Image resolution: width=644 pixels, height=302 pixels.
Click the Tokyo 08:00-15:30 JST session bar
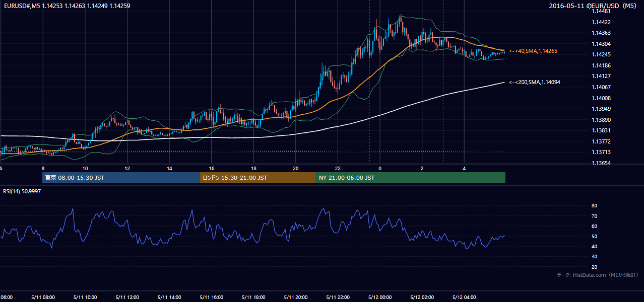[x=121, y=178]
